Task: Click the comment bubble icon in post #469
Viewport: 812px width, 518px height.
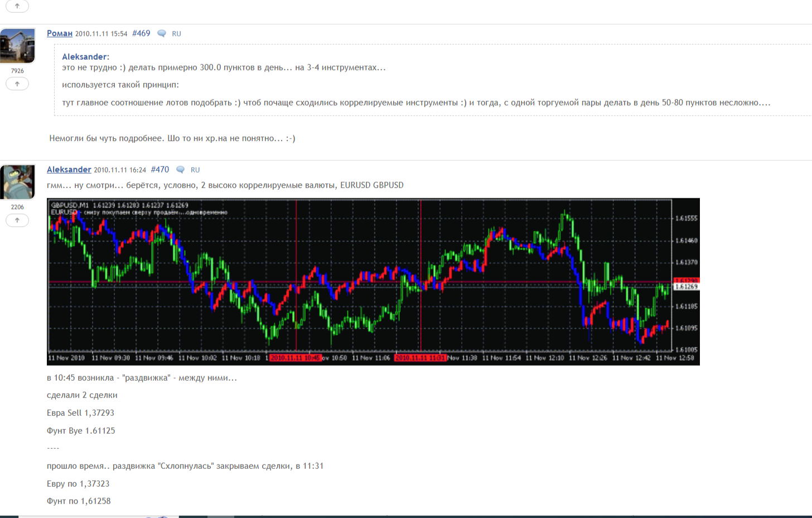Action: [162, 33]
